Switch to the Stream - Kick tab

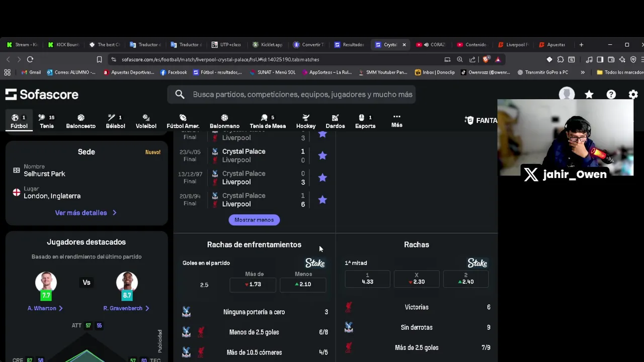22,45
